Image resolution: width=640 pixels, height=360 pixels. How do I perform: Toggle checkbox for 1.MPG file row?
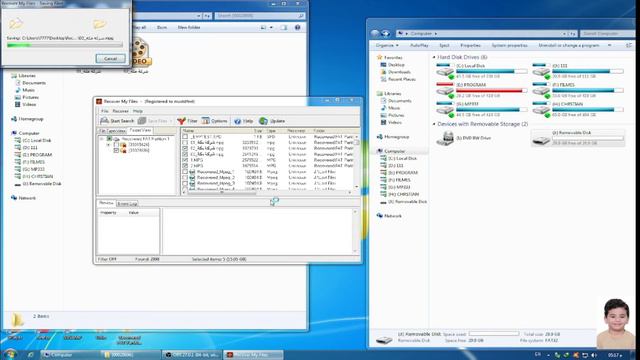(185, 160)
